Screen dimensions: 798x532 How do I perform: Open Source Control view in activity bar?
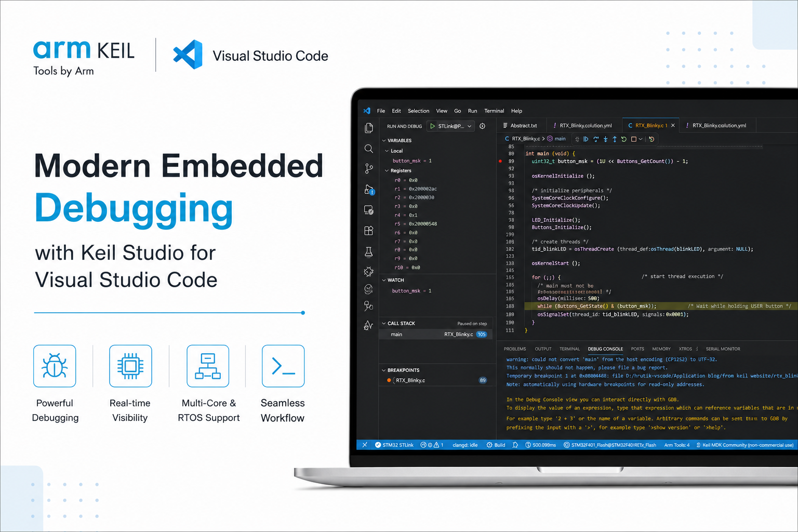[369, 168]
